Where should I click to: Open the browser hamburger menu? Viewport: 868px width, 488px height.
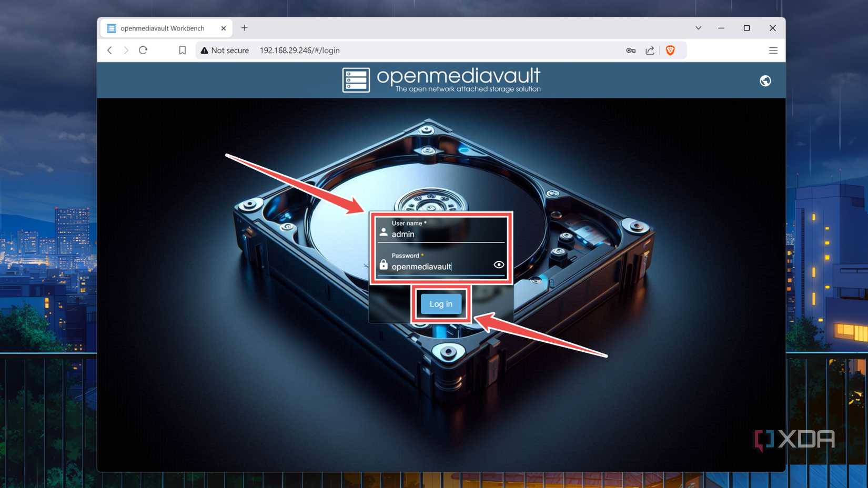[773, 50]
